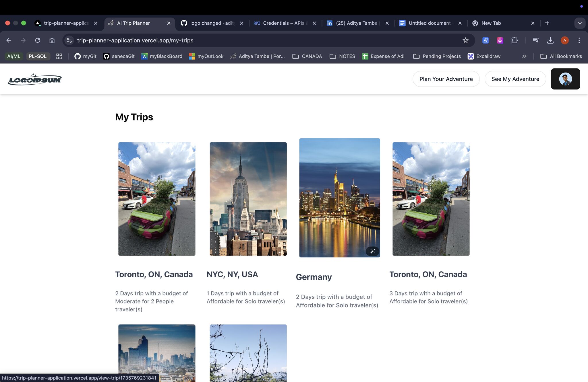Open the CANADA bookmarks folder
The height and width of the screenshot is (382, 588).
307,56
